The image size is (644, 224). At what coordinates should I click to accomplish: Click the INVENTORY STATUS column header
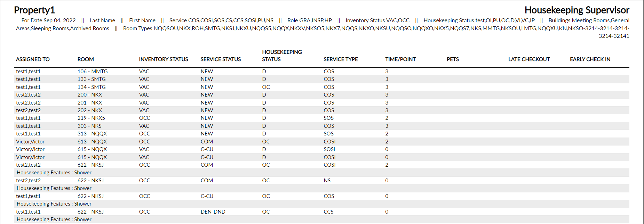pos(164,59)
